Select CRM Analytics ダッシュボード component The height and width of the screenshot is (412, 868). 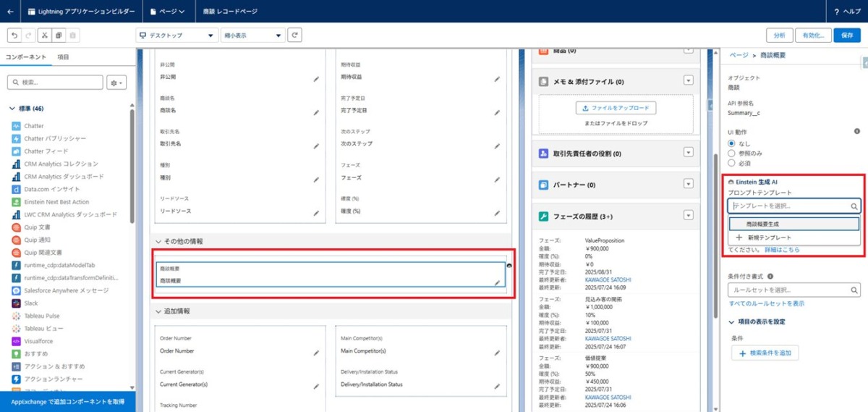(x=58, y=177)
